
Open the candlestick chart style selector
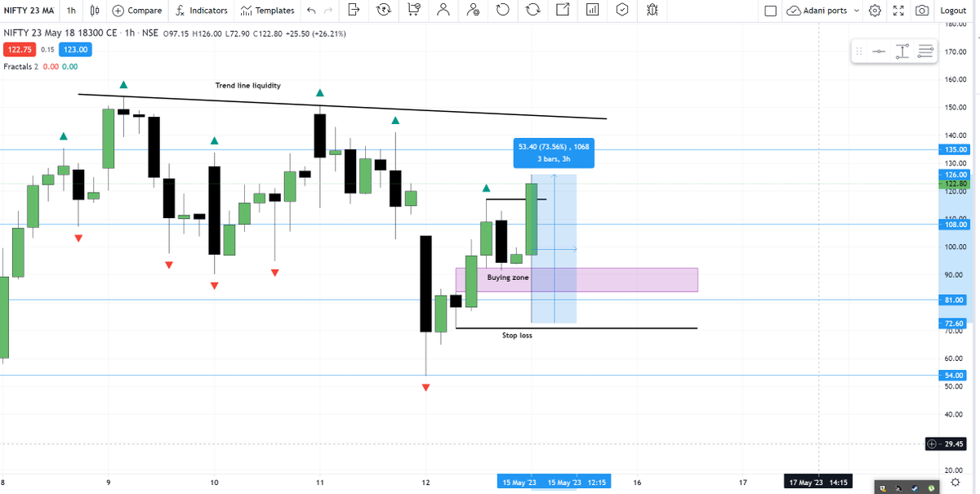pos(95,11)
